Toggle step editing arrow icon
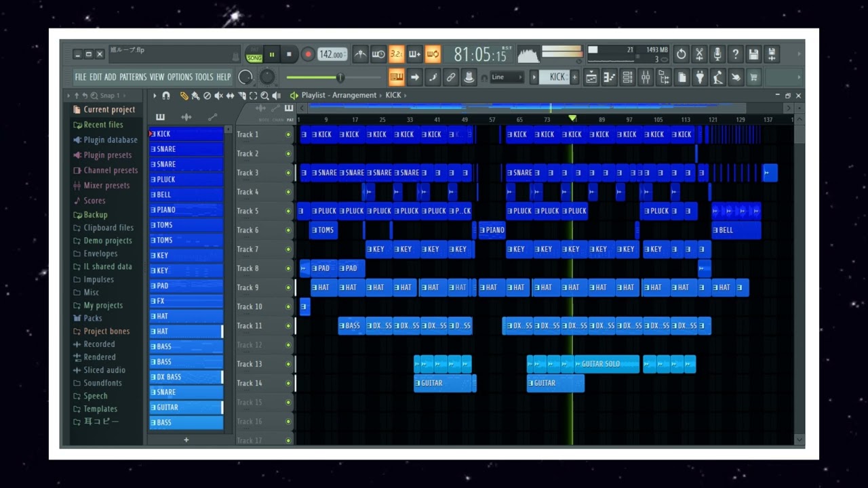Viewport: 868px width, 488px height. (x=415, y=77)
